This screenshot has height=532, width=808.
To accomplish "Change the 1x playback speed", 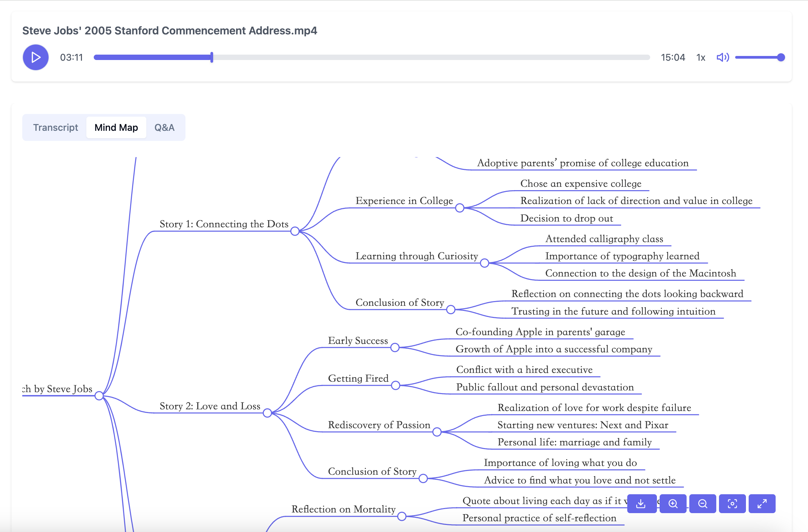I will click(701, 57).
